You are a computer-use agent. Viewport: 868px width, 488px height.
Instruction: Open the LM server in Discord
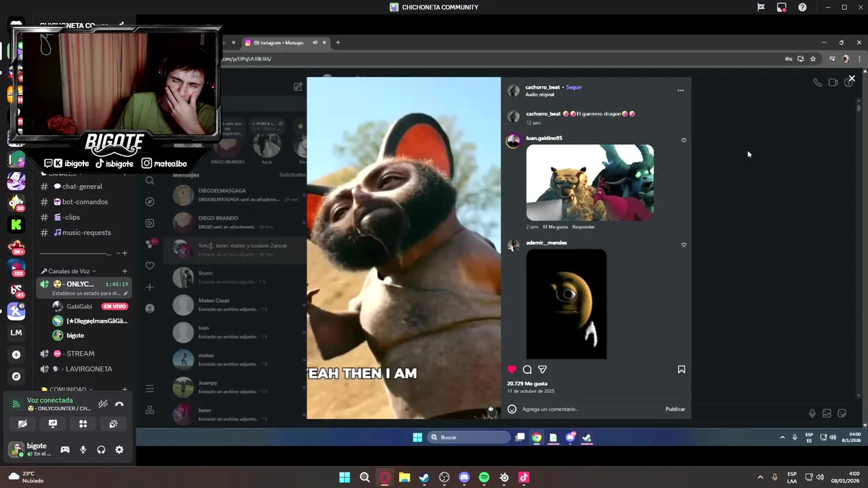coord(16,333)
